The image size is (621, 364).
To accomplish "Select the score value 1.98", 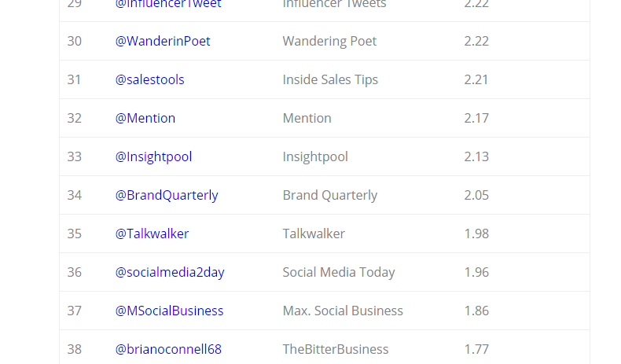I will click(476, 233).
